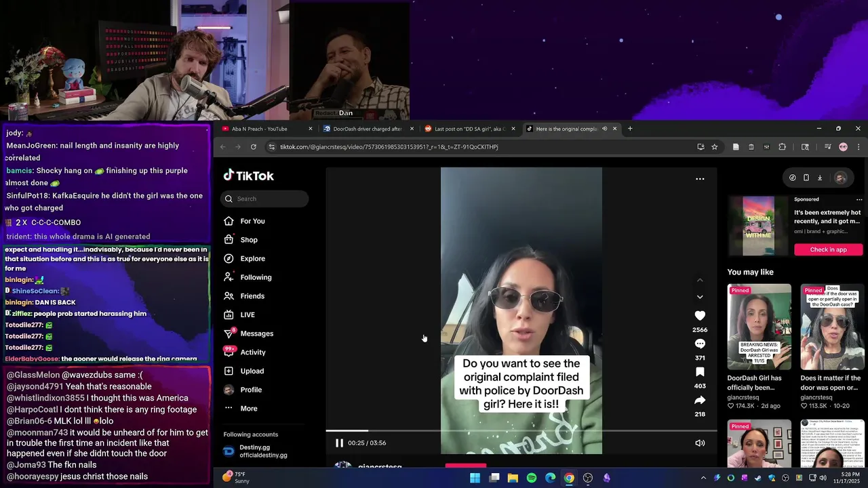The image size is (868, 488).
Task: Open the video comments (371)
Action: 700,344
